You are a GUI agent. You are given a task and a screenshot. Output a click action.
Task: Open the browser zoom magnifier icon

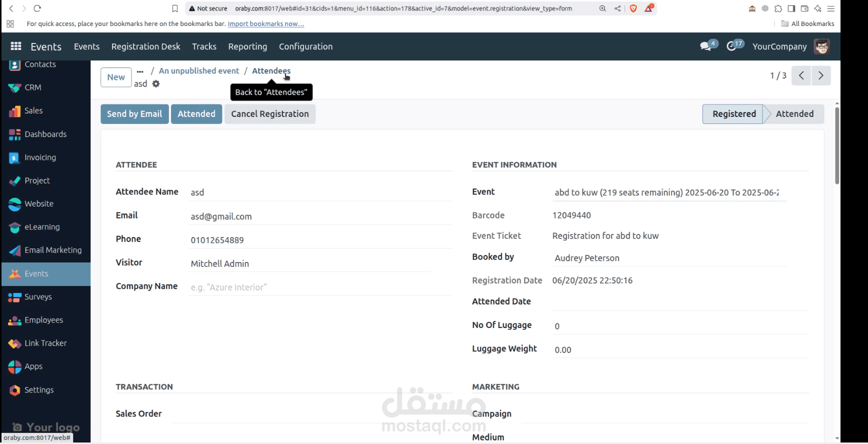click(x=602, y=8)
